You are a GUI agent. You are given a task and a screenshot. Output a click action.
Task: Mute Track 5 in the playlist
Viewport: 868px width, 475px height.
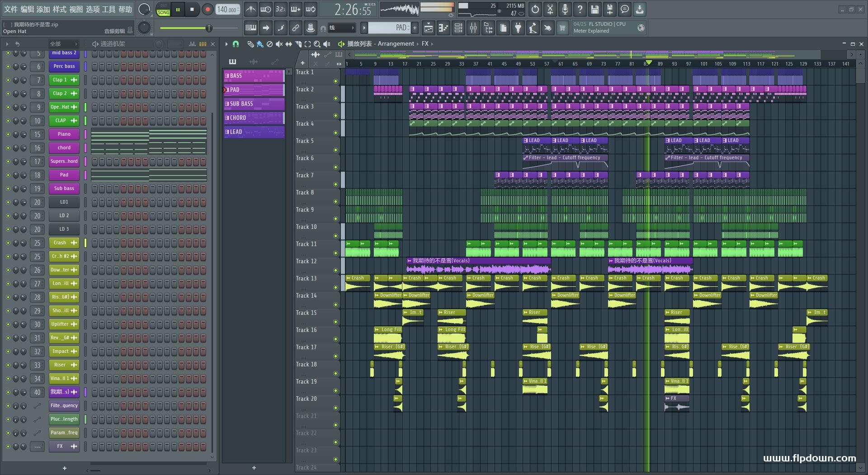tap(335, 150)
